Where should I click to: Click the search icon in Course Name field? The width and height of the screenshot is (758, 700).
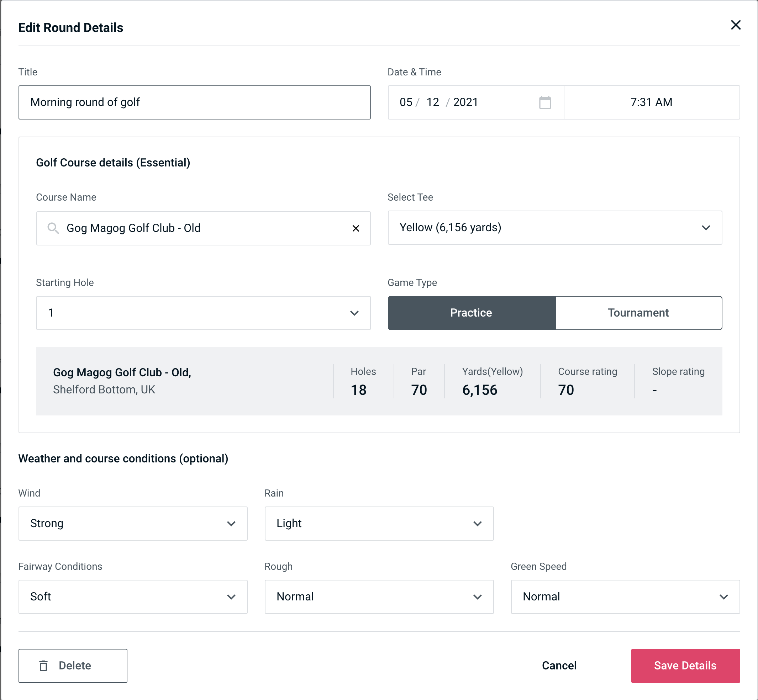tap(52, 228)
